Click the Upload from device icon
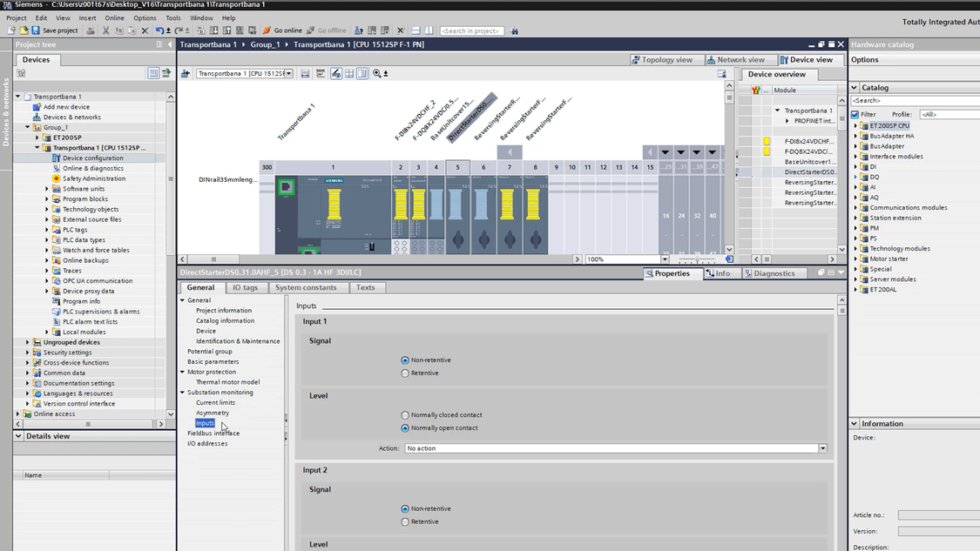Screen dimensions: 980x551 tap(226, 30)
